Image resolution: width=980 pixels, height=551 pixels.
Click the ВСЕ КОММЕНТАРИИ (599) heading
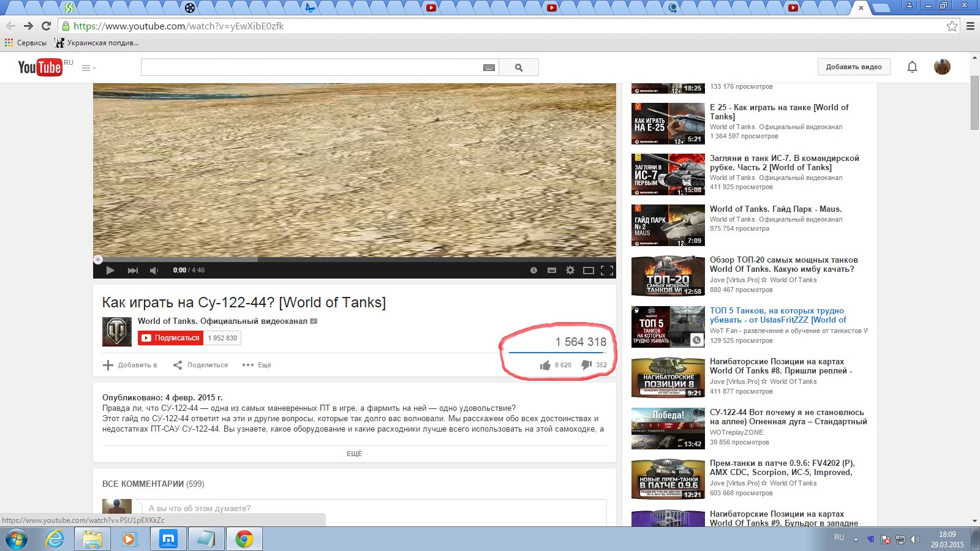(153, 484)
